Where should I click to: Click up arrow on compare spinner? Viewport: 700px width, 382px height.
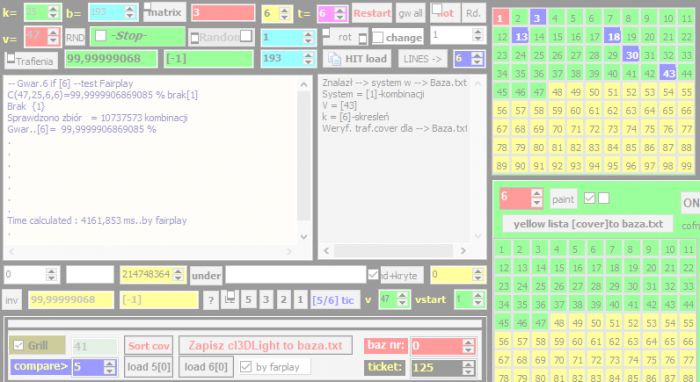point(109,364)
